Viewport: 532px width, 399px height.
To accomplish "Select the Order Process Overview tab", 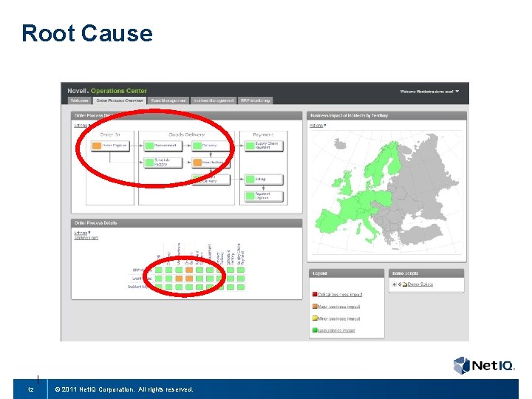I will click(x=120, y=100).
